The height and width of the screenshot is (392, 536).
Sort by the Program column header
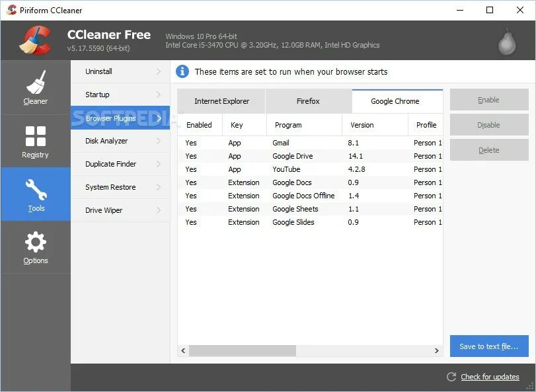(x=304, y=125)
